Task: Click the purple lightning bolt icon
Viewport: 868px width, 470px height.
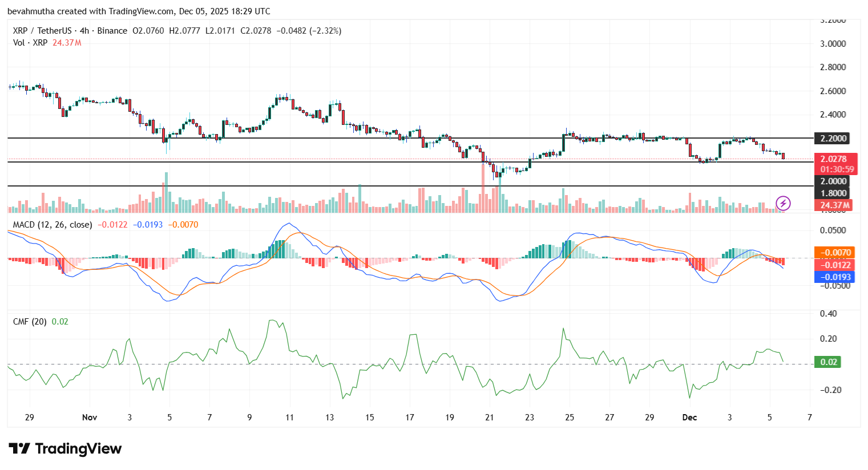Action: 783,203
